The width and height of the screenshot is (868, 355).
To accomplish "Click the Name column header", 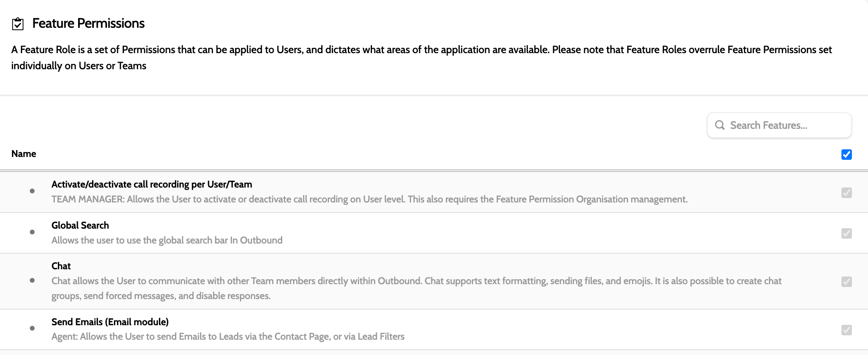I will (x=24, y=154).
